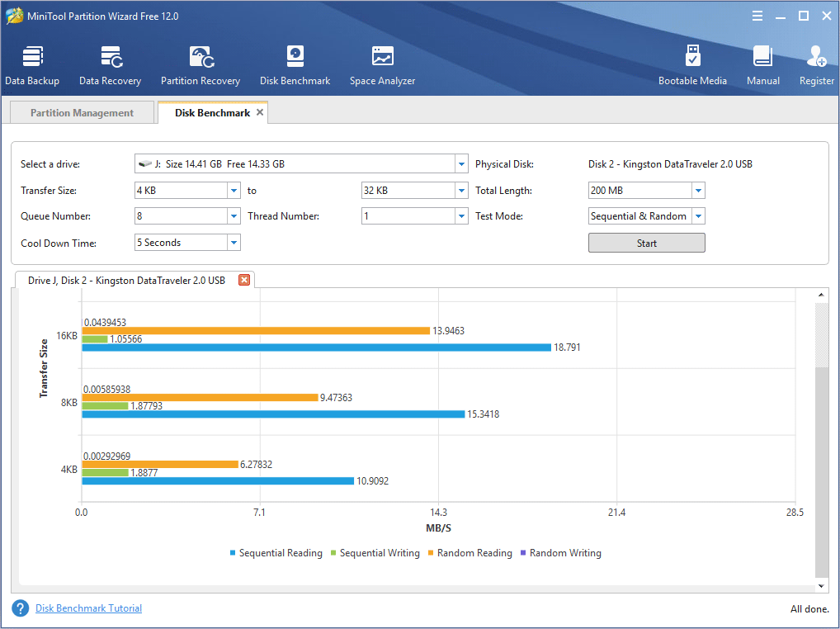Open Partition Recovery wizard
Screen dimensions: 840x629
(201, 65)
